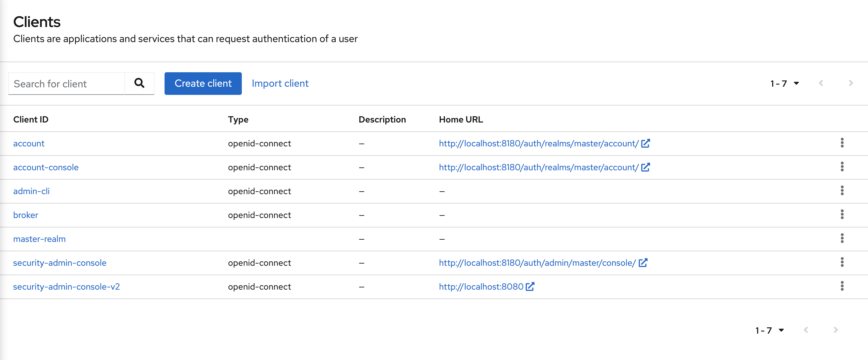Open the master-realm client

(x=40, y=239)
